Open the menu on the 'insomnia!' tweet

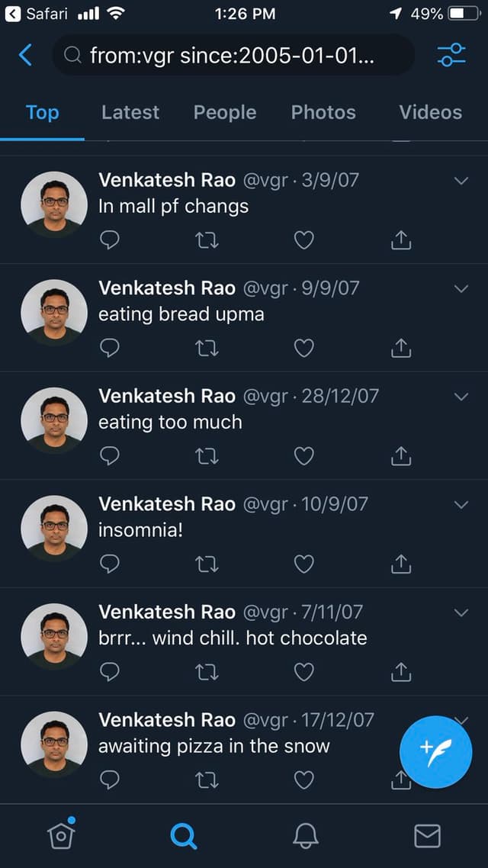click(x=461, y=504)
